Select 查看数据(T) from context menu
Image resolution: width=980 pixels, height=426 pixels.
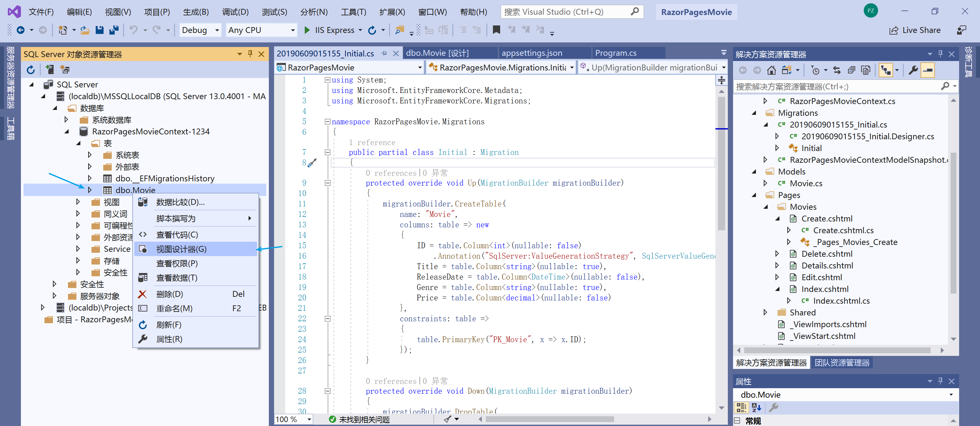(176, 278)
